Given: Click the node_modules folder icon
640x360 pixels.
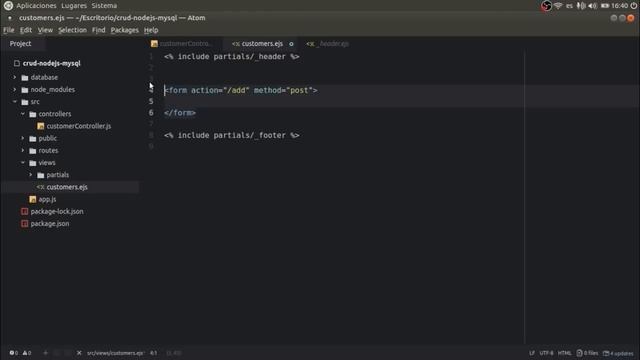Looking at the screenshot, I should click(25, 90).
